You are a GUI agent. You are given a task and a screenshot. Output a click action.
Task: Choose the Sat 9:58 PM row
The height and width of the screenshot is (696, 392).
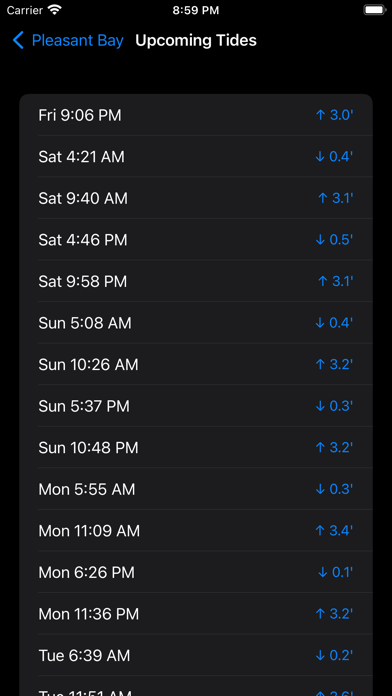click(196, 281)
